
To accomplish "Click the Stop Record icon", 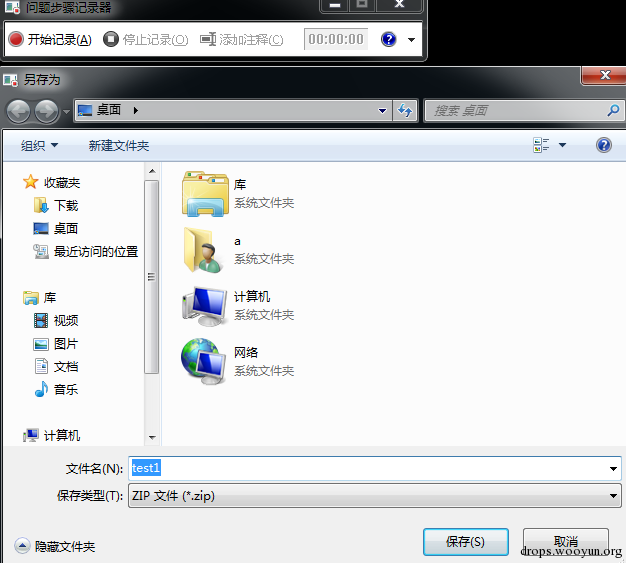I will point(111,39).
